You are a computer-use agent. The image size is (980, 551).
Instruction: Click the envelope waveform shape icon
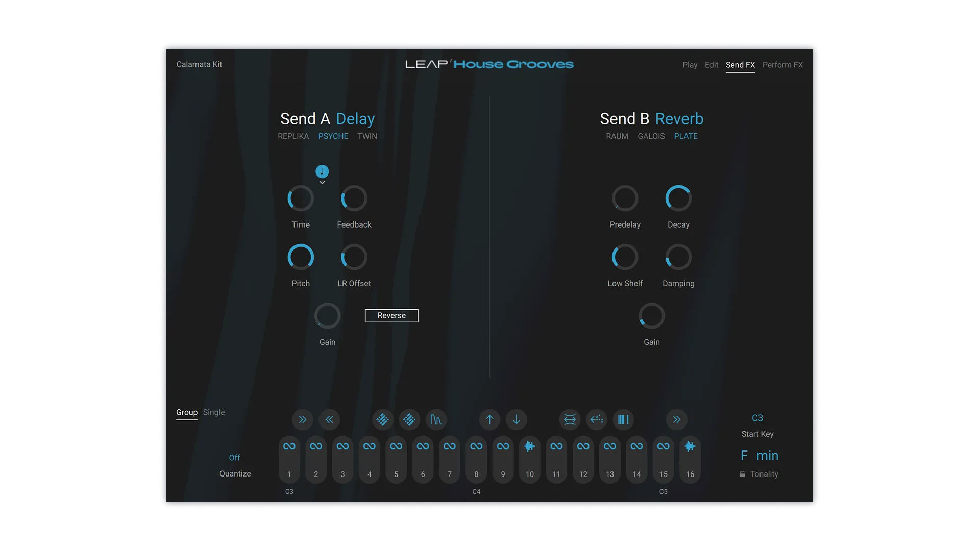coord(436,419)
